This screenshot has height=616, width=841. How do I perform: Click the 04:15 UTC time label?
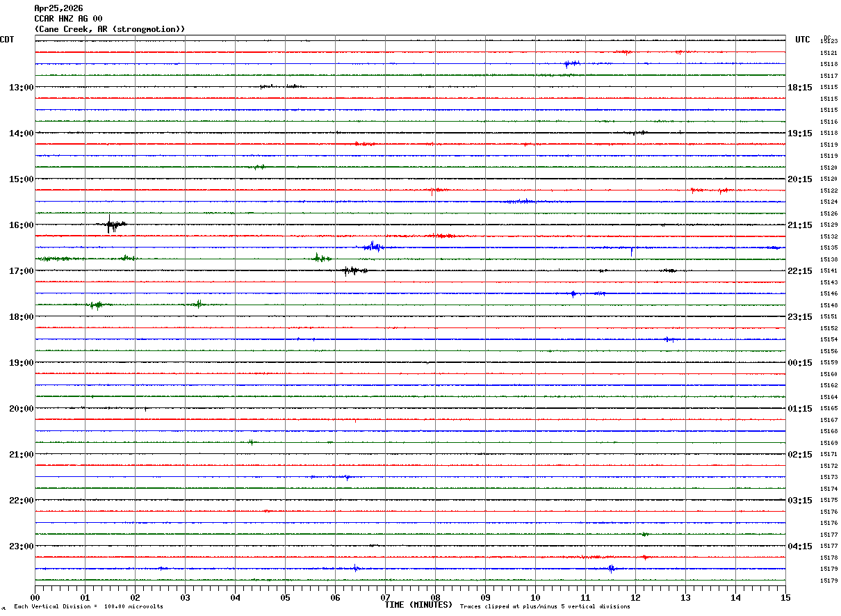click(800, 546)
